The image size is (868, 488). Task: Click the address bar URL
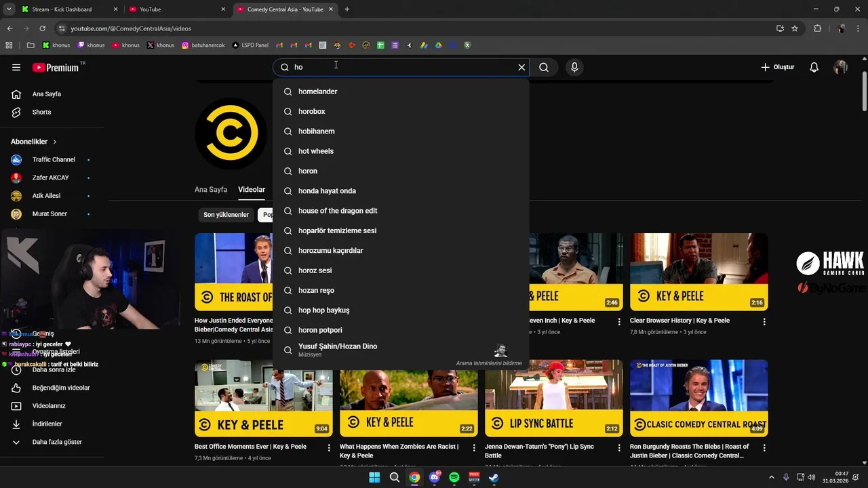tap(131, 28)
